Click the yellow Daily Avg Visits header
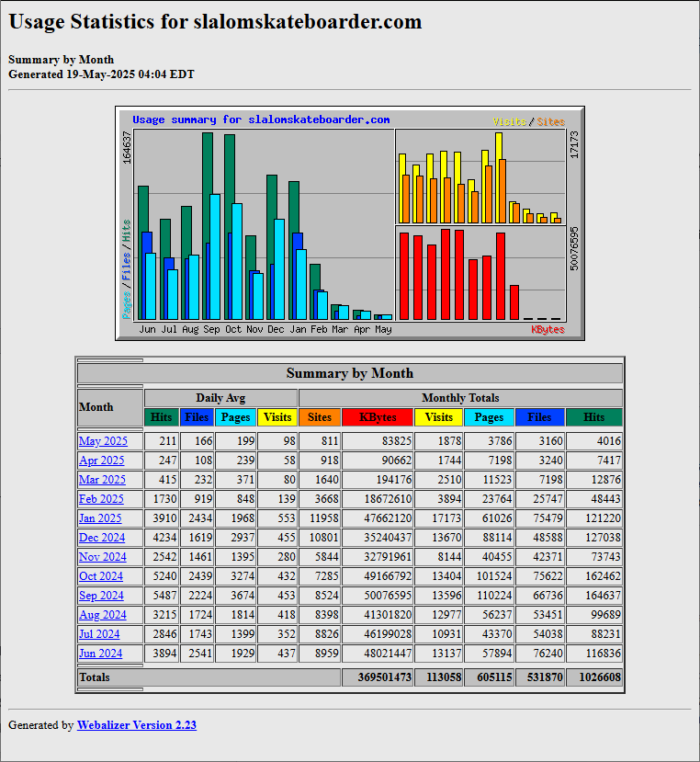The width and height of the screenshot is (700, 762). [x=277, y=417]
